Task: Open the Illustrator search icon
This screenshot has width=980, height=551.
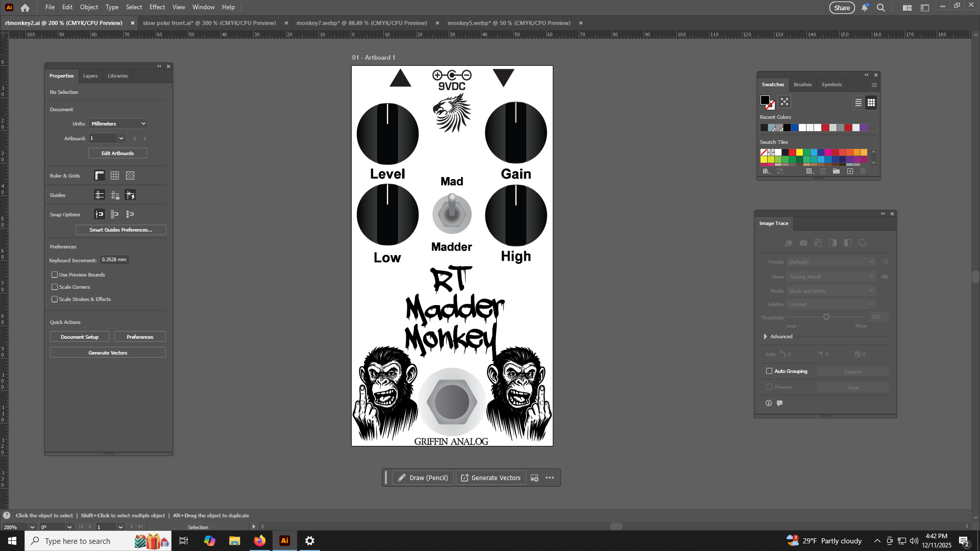Action: tap(881, 8)
